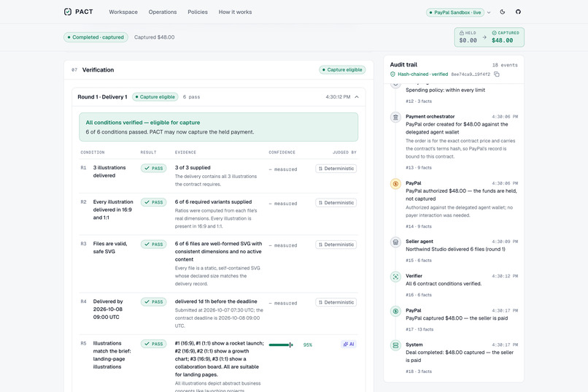Click the PACT logo icon

tap(68, 12)
